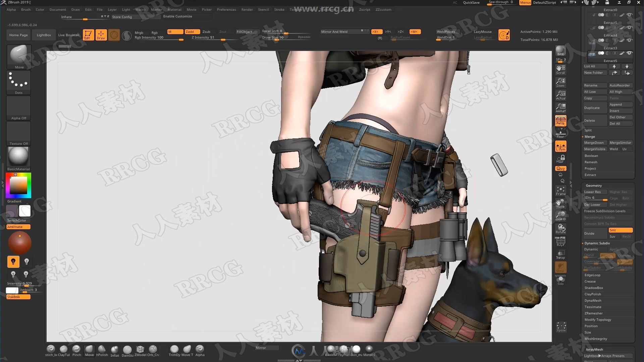The image size is (644, 362).
Task: Expand the Split section
Action: (x=588, y=130)
